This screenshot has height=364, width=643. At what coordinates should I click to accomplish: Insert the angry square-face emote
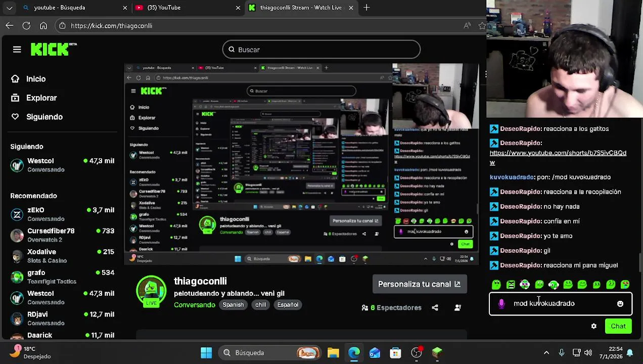[x=511, y=285]
